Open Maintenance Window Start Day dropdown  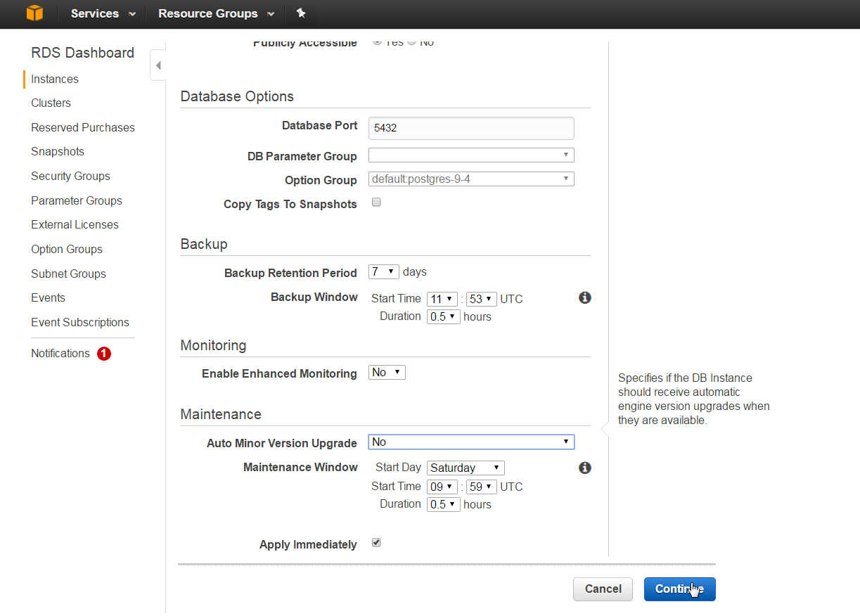[466, 468]
